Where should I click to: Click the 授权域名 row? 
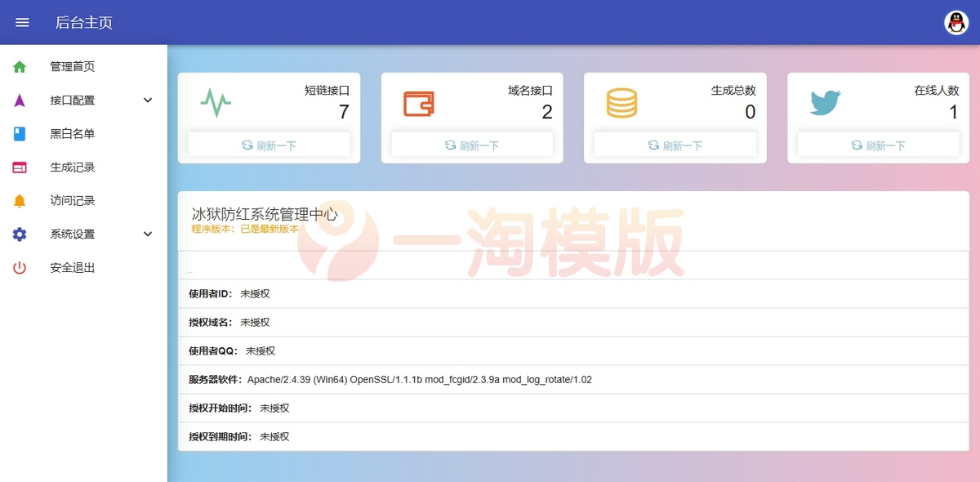pos(573,322)
